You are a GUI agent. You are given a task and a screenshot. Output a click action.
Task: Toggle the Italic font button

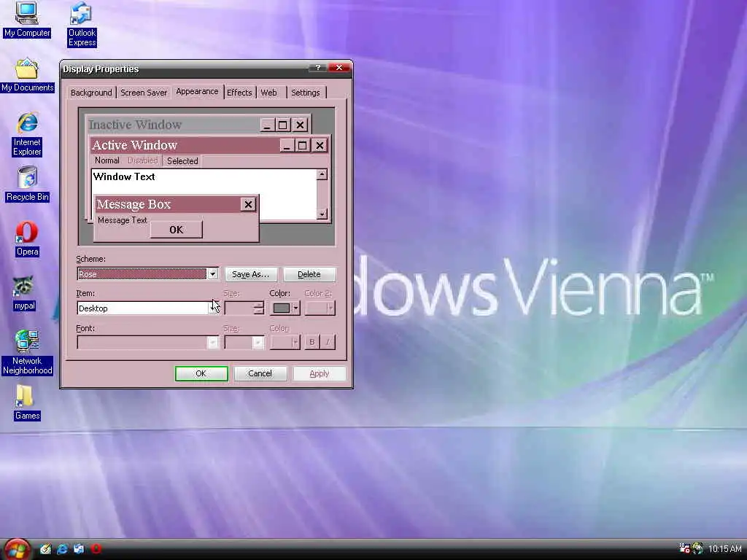pyautogui.click(x=328, y=342)
